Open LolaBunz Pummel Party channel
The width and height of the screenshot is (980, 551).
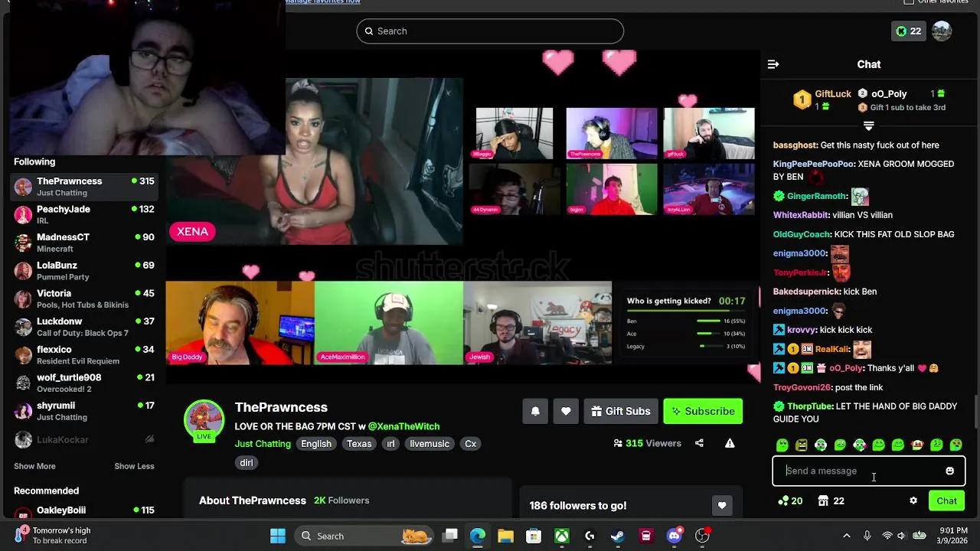84,271
